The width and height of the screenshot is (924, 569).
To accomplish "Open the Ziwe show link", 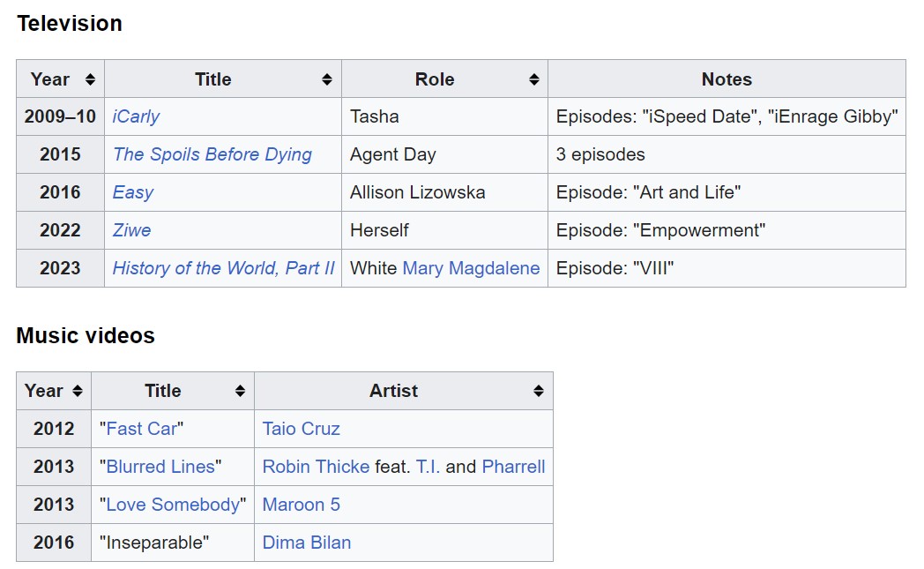I will (x=131, y=230).
